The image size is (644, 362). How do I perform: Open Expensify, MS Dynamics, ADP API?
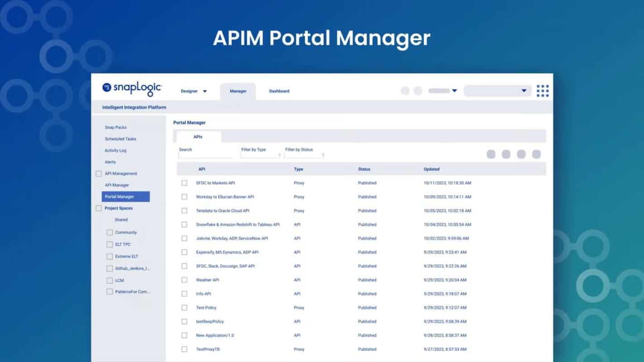(x=227, y=252)
